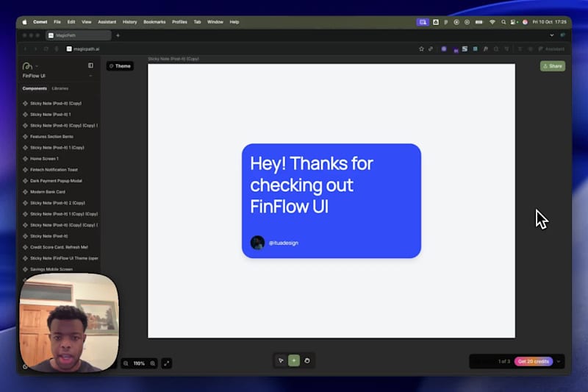Open a new browser tab with plus
This screenshot has width=588, height=392.
(x=118, y=35)
